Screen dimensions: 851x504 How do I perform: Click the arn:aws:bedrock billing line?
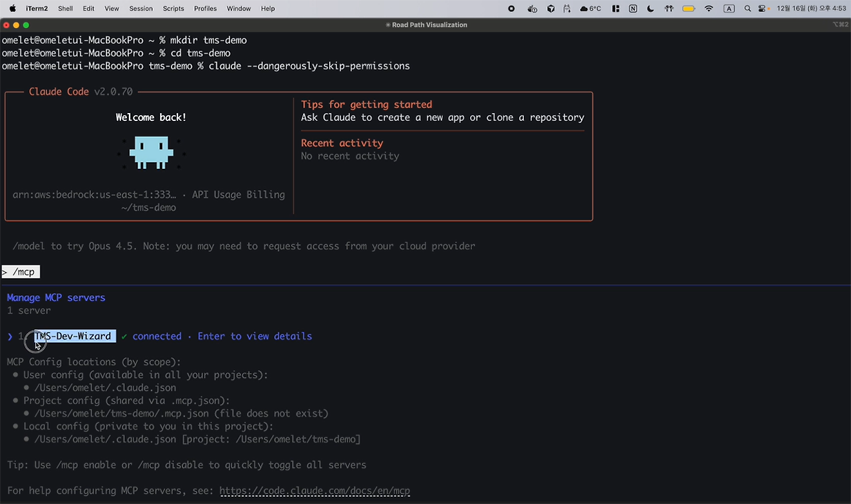(149, 195)
